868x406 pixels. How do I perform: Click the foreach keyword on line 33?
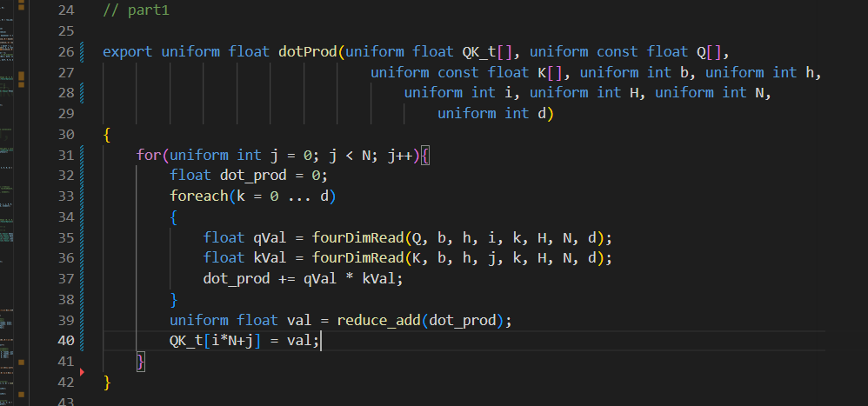198,196
